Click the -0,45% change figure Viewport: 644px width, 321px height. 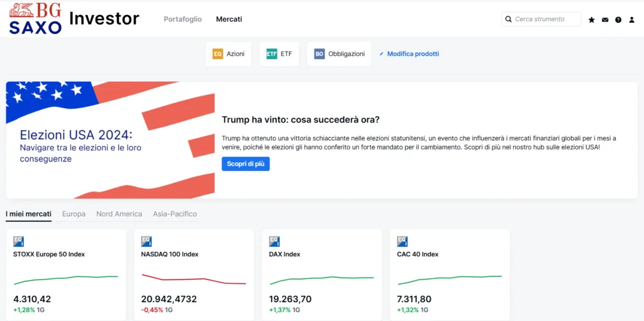[152, 310]
